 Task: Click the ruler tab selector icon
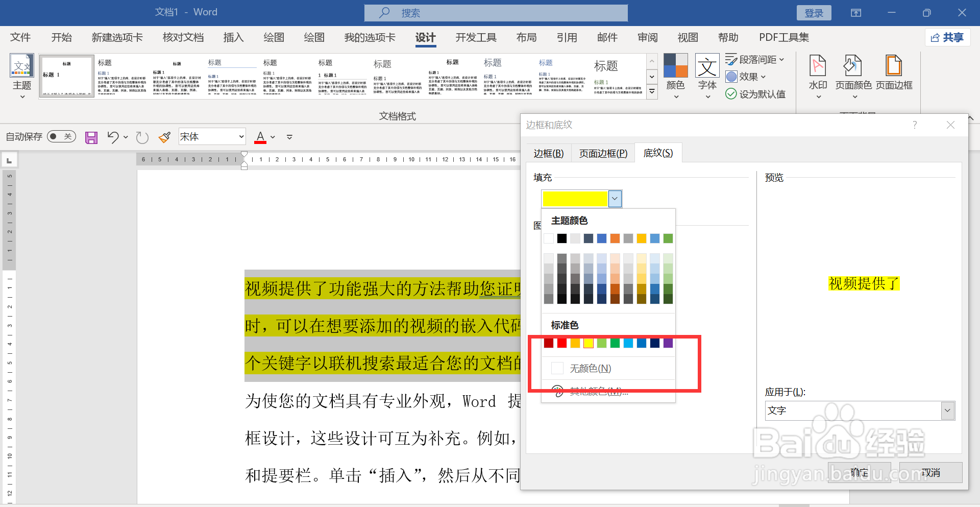[x=9, y=160]
